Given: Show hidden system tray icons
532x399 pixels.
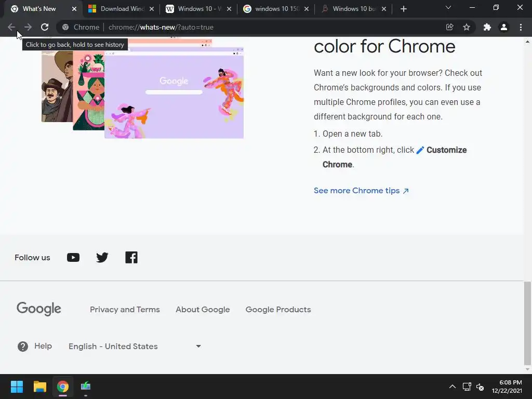Looking at the screenshot, I should [x=453, y=387].
